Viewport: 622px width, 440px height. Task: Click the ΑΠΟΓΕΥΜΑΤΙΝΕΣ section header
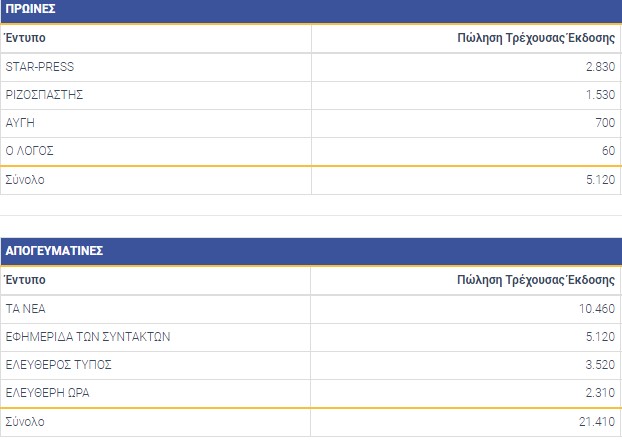54,250
